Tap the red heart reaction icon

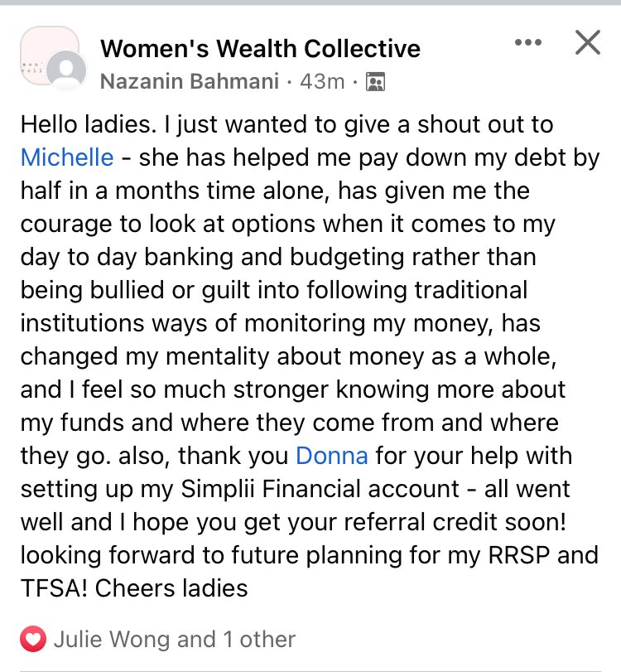(33, 639)
